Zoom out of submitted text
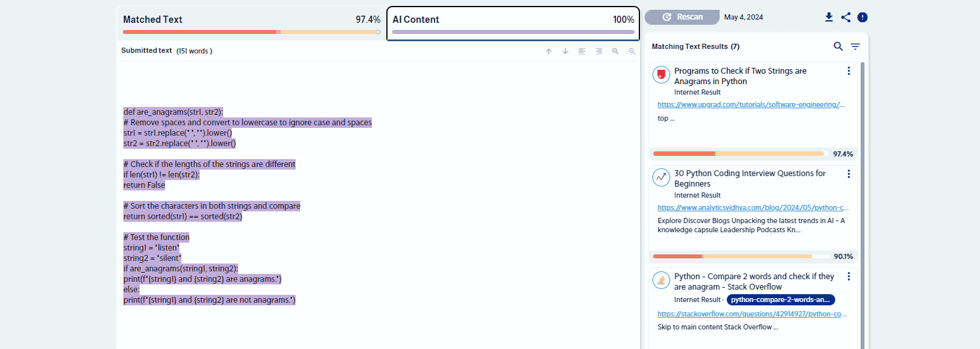Viewport: 980px width, 349px height. point(632,51)
